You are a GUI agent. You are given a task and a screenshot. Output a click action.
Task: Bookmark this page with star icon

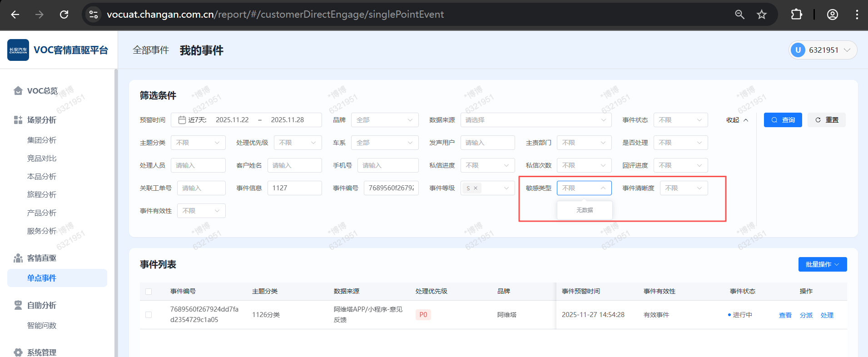(x=762, y=15)
